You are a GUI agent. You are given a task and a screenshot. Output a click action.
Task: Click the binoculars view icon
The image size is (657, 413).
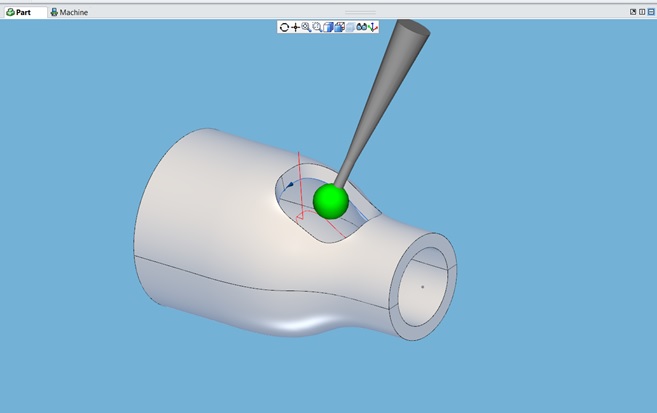361,27
